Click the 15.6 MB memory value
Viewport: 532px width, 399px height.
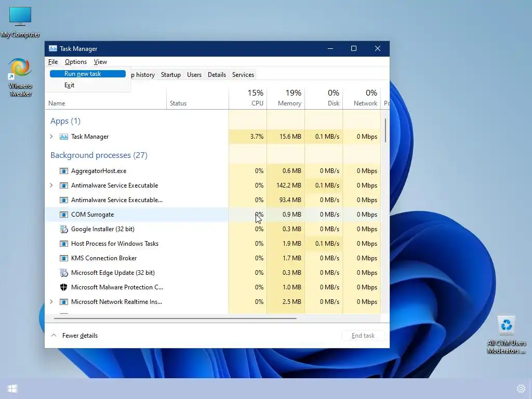pyautogui.click(x=290, y=137)
